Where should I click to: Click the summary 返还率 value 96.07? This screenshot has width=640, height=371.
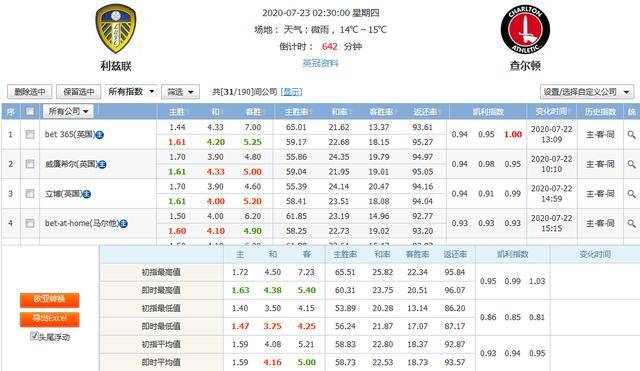click(455, 290)
